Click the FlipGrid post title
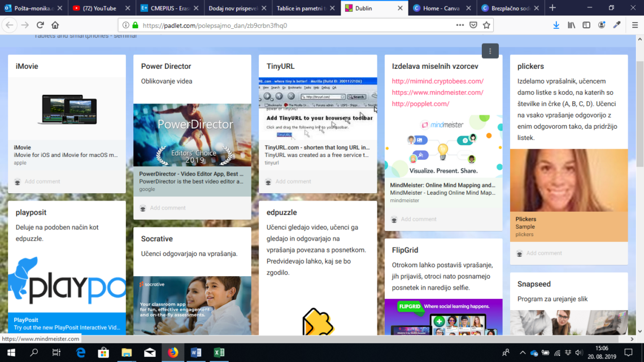Image resolution: width=644 pixels, height=362 pixels. 405,250
